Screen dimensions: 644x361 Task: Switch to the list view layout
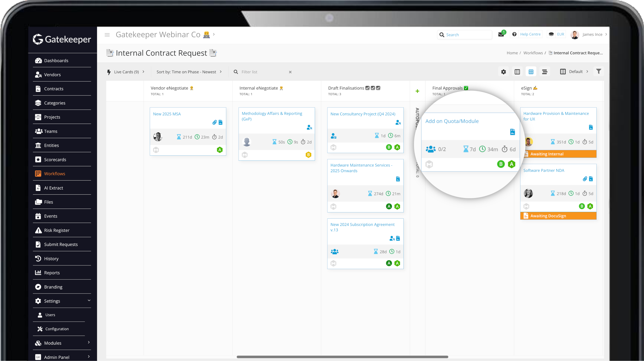545,72
